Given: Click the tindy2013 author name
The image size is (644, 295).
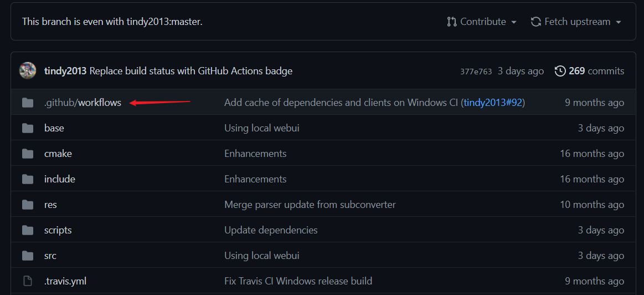Looking at the screenshot, I should pos(65,71).
